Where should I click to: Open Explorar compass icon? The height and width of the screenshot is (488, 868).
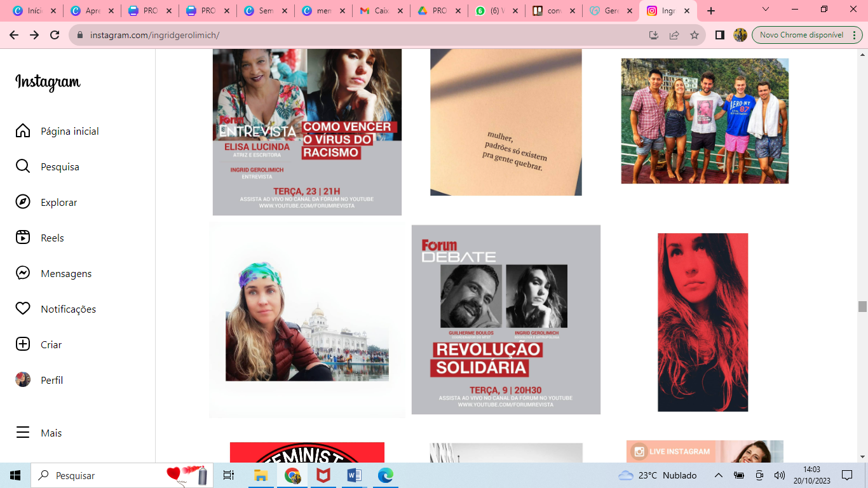23,202
